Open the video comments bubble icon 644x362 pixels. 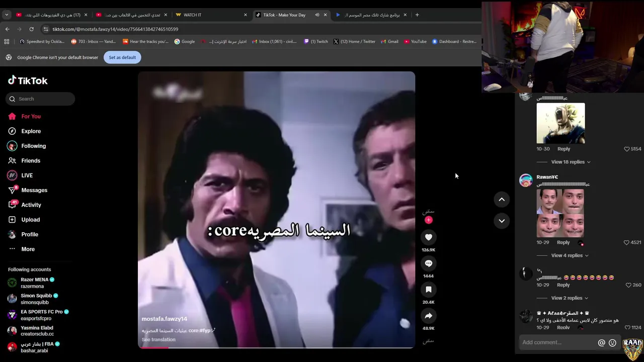tap(429, 263)
